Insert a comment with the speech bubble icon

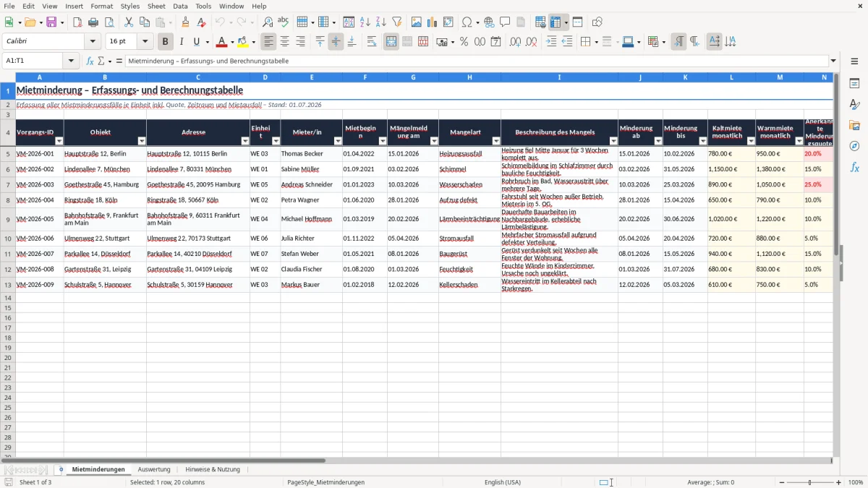(505, 22)
